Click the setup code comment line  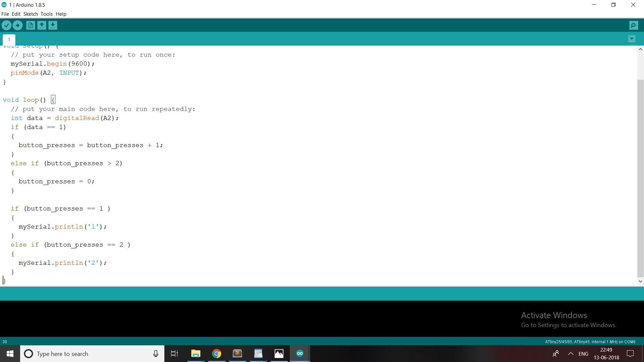[x=93, y=55]
